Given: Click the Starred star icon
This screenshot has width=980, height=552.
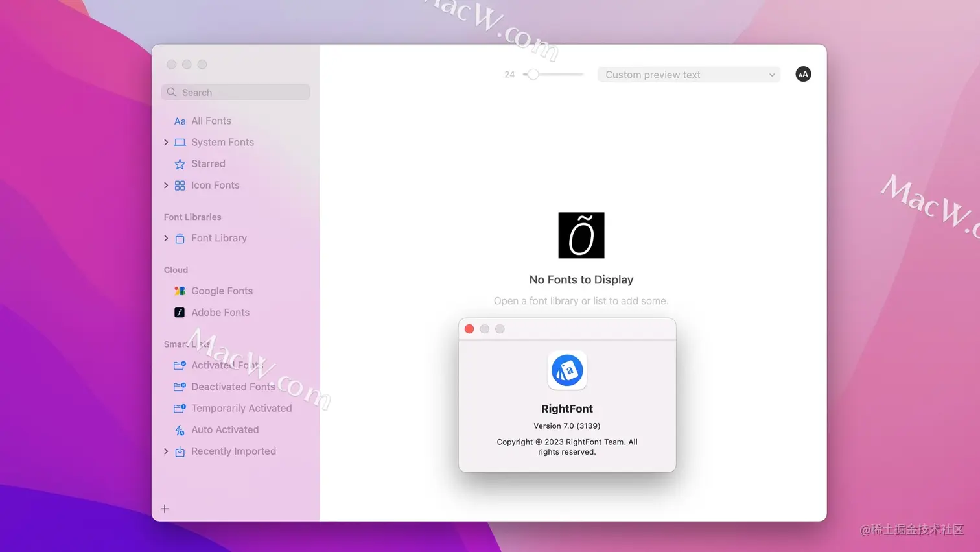Looking at the screenshot, I should point(180,164).
